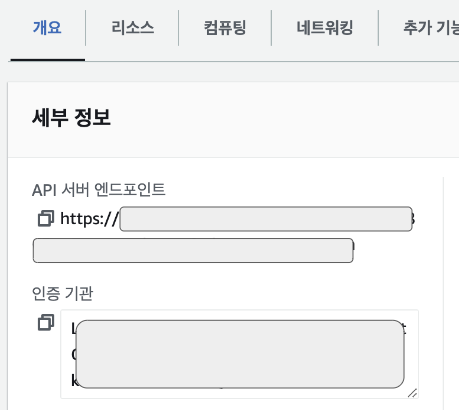This screenshot has width=459, height=410.
Task: Click the API 서버 엔드포인트 label
Action: coord(99,190)
